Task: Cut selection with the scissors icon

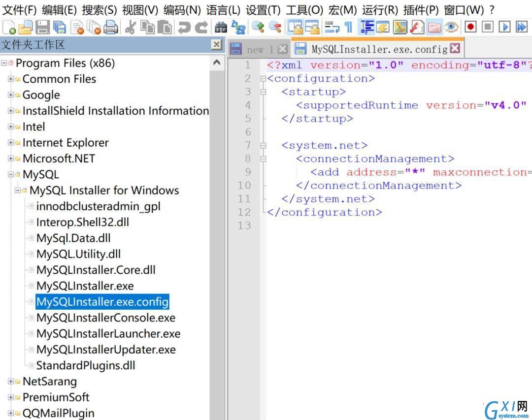Action: [130, 27]
